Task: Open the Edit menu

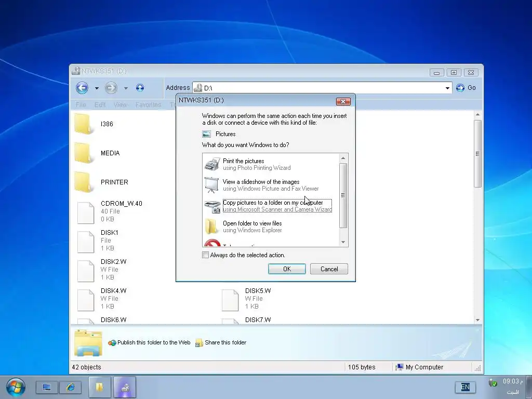Action: 100,105
